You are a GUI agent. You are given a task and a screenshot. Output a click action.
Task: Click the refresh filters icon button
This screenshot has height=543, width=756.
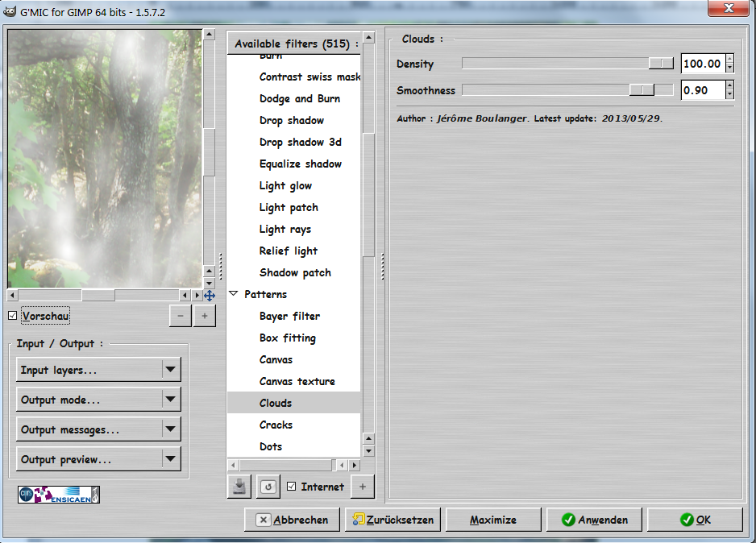tap(268, 487)
